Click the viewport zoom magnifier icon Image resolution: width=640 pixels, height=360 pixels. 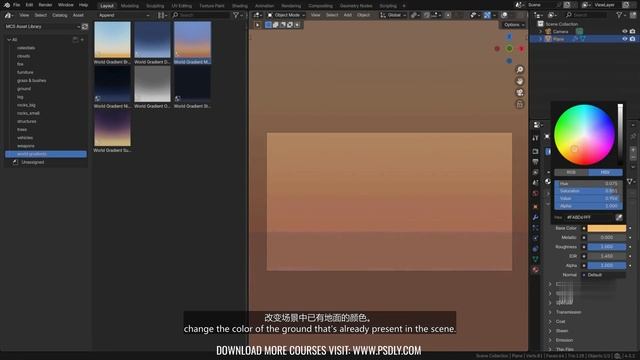click(x=520, y=70)
